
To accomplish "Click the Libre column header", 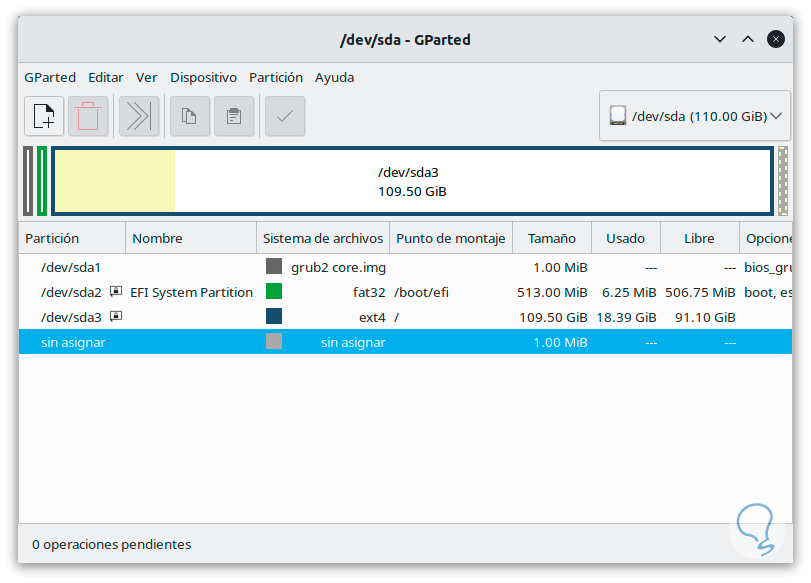I will click(x=699, y=238).
